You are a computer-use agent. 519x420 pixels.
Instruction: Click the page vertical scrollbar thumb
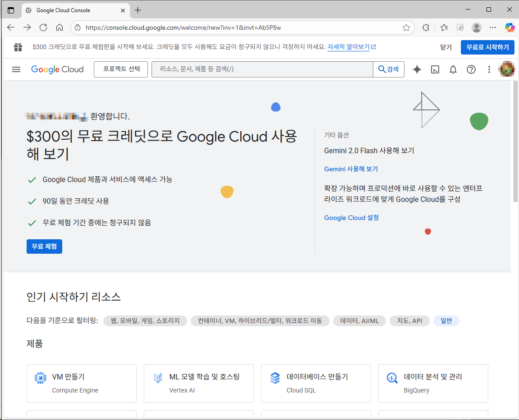click(515, 142)
